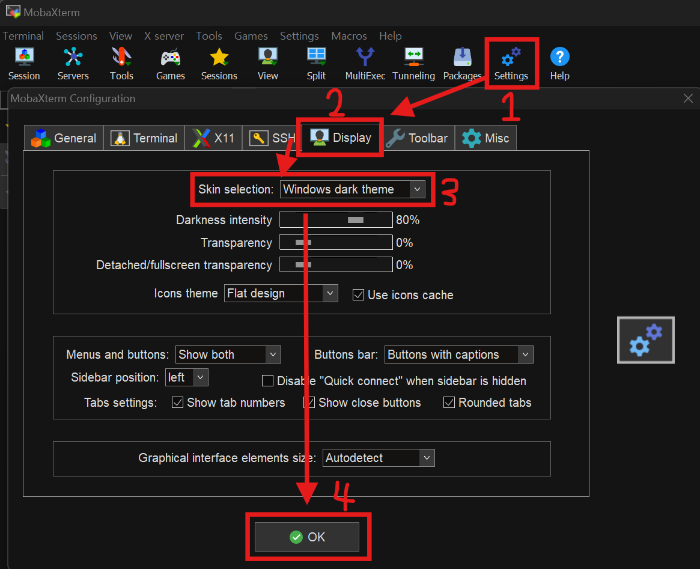
Task: Open the Help menu
Action: (390, 36)
